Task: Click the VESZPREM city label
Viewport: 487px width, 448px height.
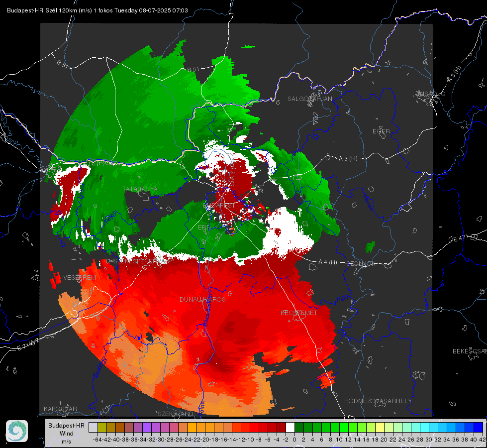Action: [80, 278]
